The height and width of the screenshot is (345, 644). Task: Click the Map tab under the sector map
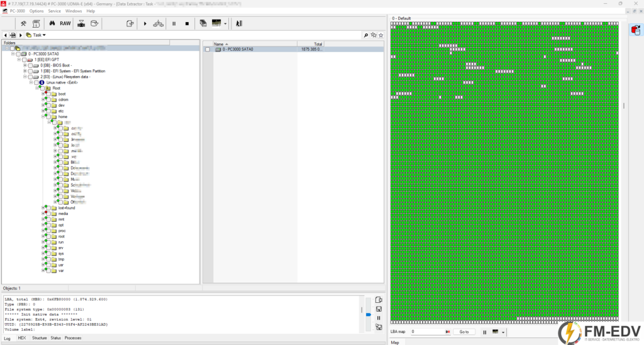(395, 342)
